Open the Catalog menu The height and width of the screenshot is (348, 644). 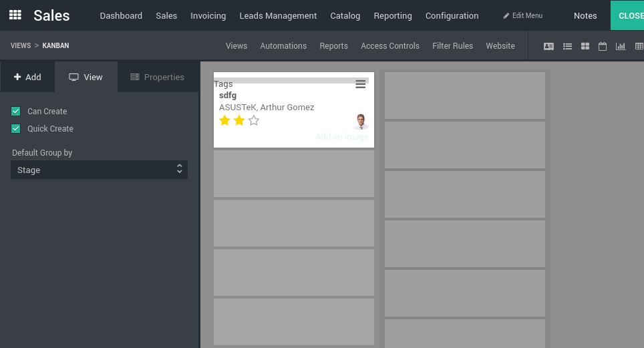[345, 15]
